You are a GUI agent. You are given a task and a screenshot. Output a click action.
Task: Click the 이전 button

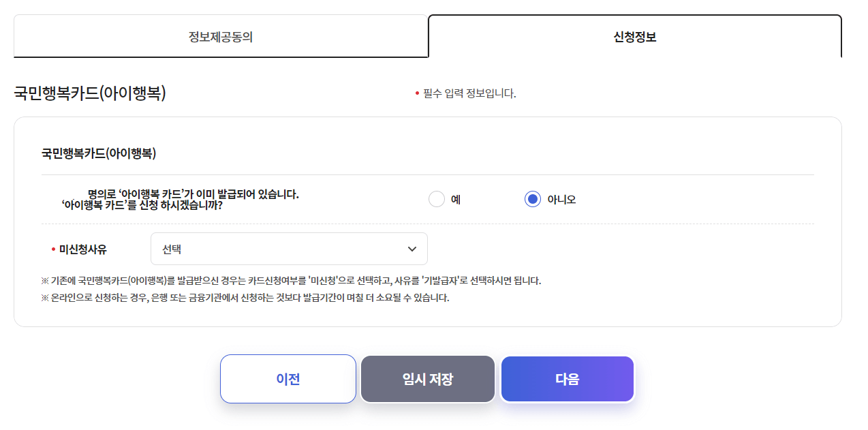(288, 379)
